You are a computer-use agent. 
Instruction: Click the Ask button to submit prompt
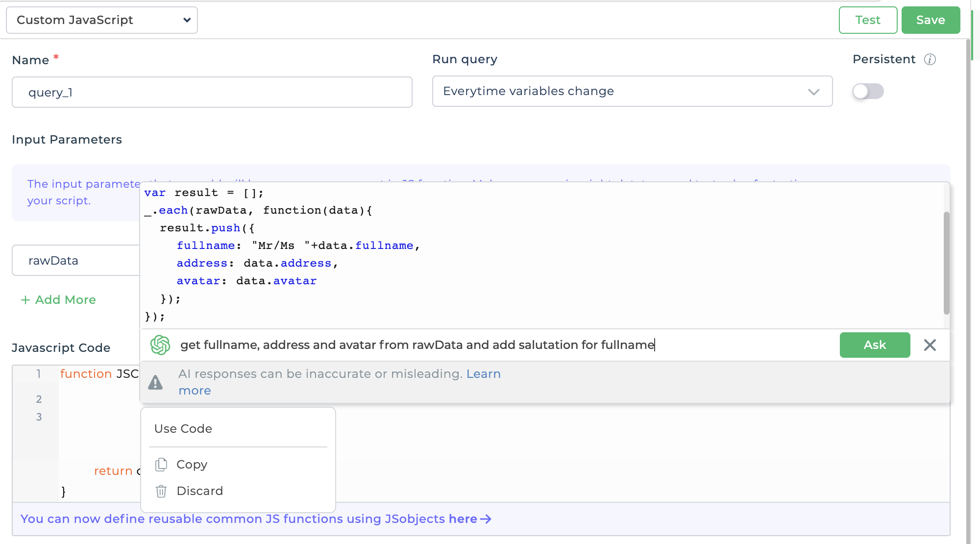874,345
